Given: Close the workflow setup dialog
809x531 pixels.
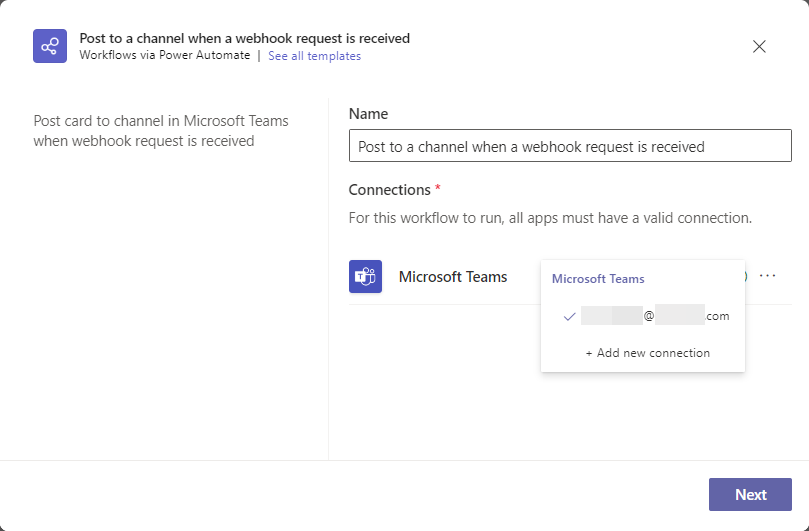Looking at the screenshot, I should coord(759,46).
